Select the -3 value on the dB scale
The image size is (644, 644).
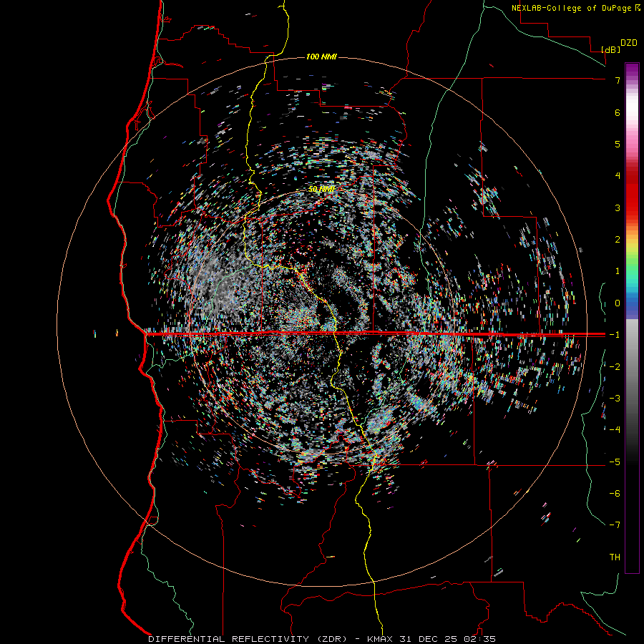[615, 399]
